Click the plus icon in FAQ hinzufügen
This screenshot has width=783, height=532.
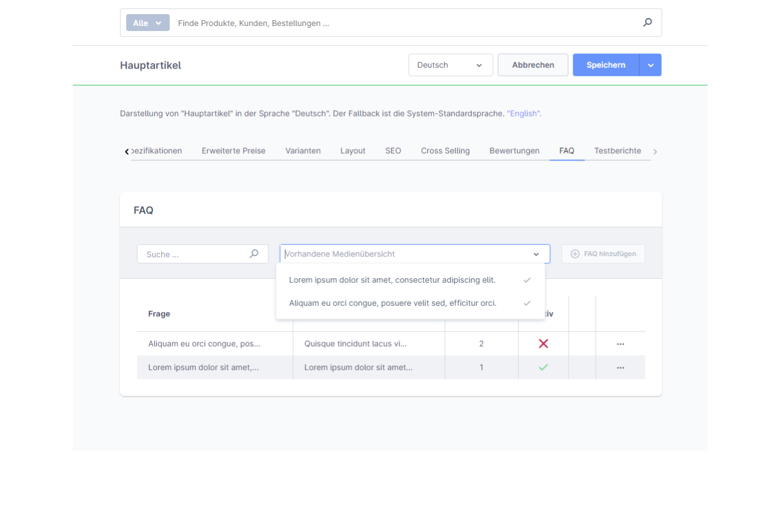tap(575, 254)
